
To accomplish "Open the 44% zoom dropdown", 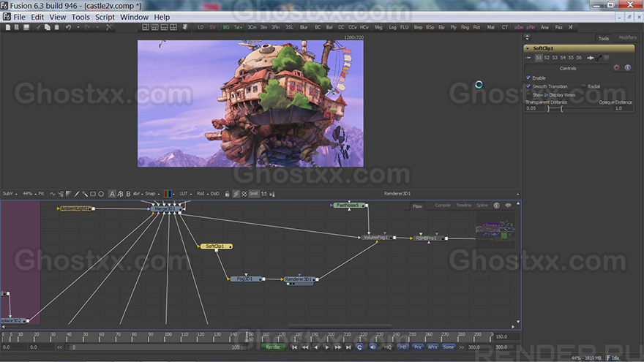I will (x=29, y=194).
